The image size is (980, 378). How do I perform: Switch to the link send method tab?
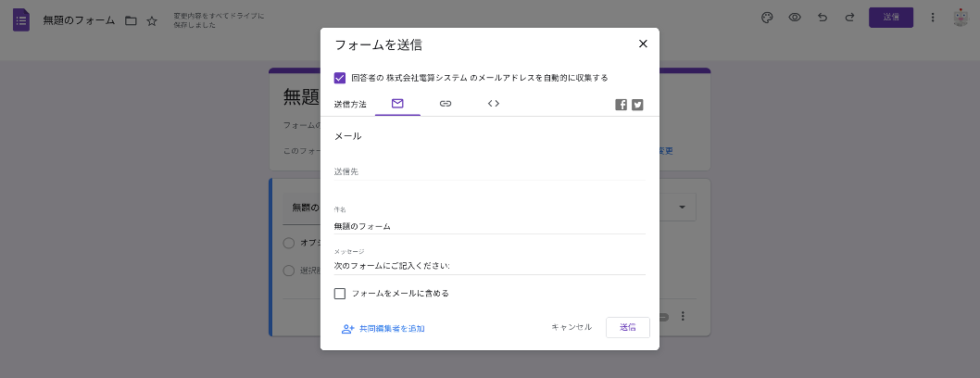coord(445,104)
